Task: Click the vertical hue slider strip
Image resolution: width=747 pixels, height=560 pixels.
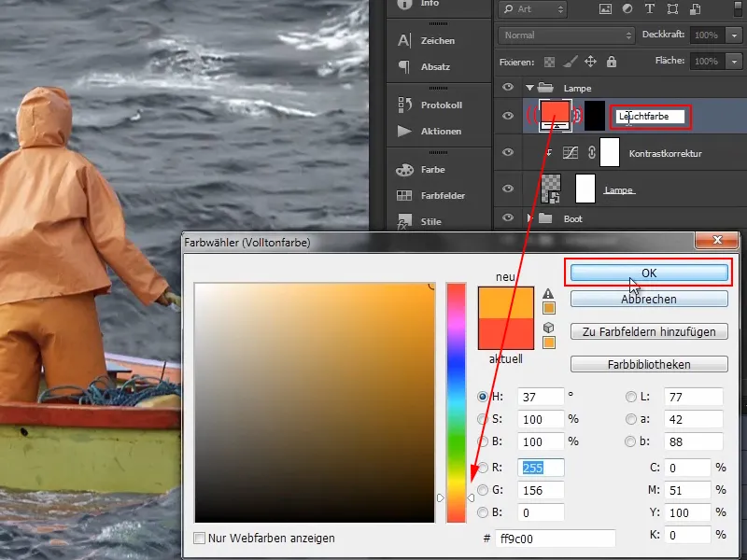Action: [x=456, y=402]
